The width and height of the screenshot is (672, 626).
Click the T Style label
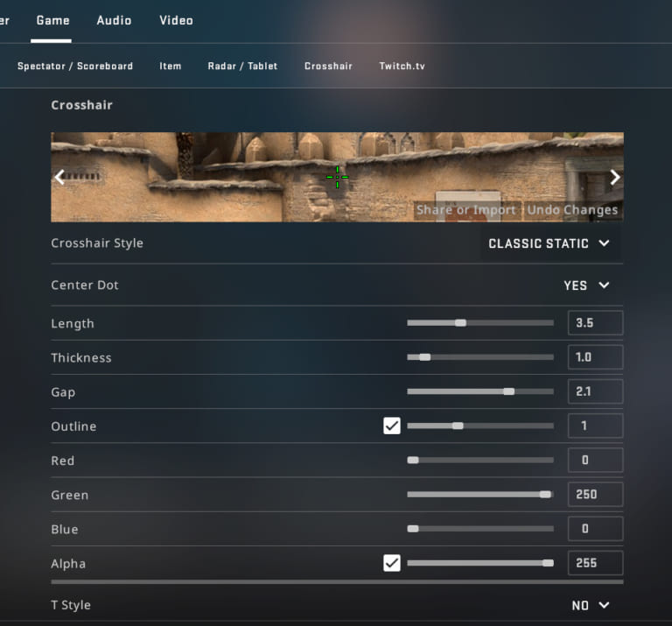(71, 605)
